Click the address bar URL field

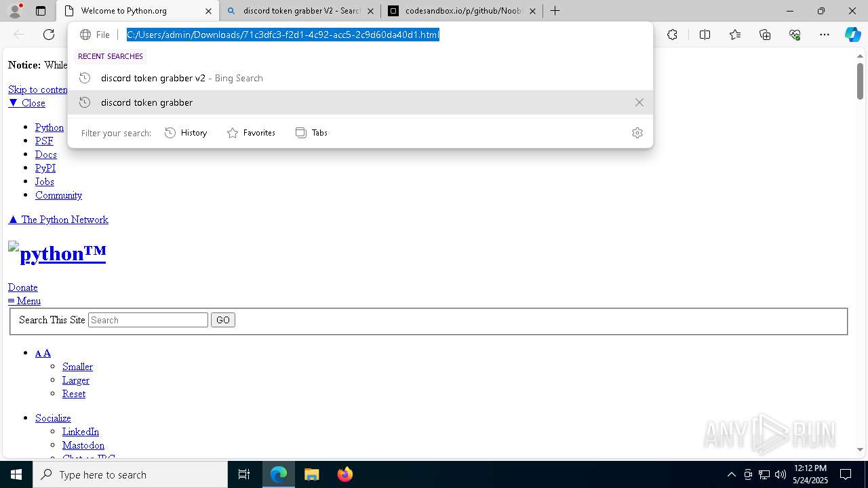[x=283, y=35]
